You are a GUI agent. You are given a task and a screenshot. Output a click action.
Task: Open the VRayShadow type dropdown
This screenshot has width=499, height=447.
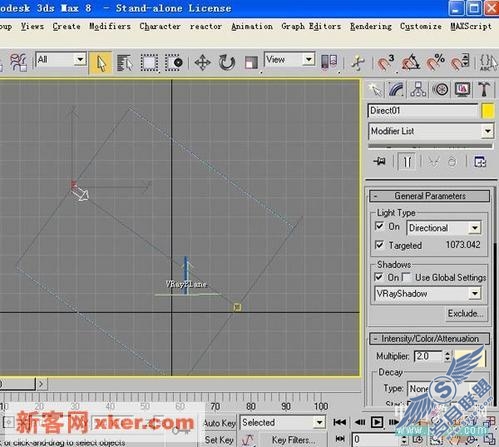[475, 294]
